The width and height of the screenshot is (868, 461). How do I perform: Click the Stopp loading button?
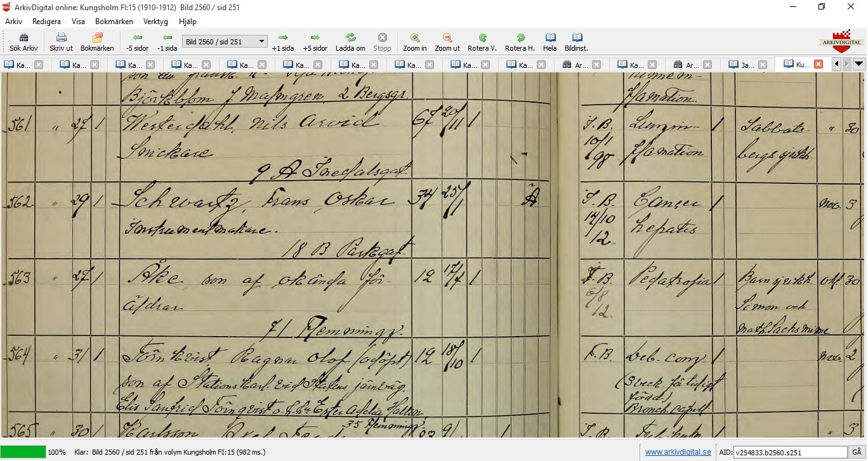click(382, 42)
